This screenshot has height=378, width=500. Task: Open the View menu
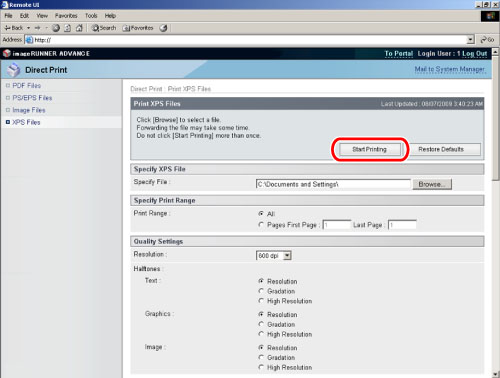(42, 16)
